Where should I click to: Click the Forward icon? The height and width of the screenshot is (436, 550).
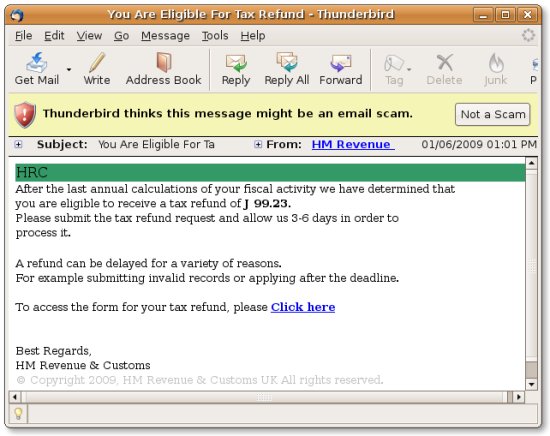[x=340, y=63]
